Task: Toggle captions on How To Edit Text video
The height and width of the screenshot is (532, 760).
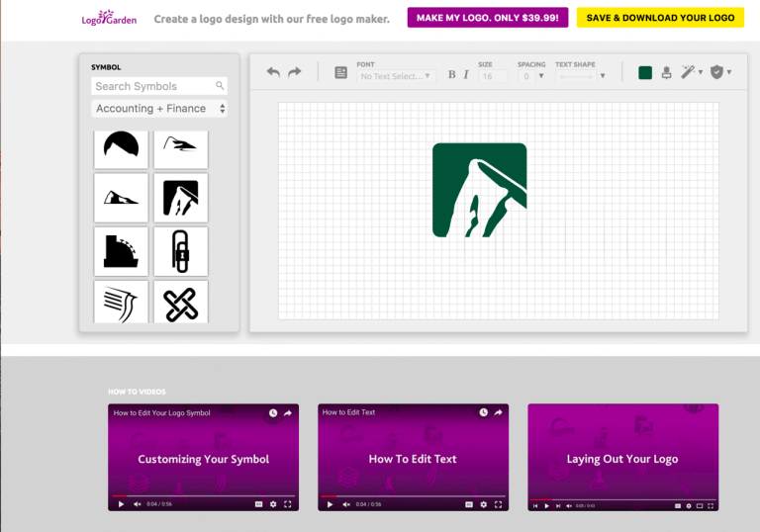Action: 469,504
